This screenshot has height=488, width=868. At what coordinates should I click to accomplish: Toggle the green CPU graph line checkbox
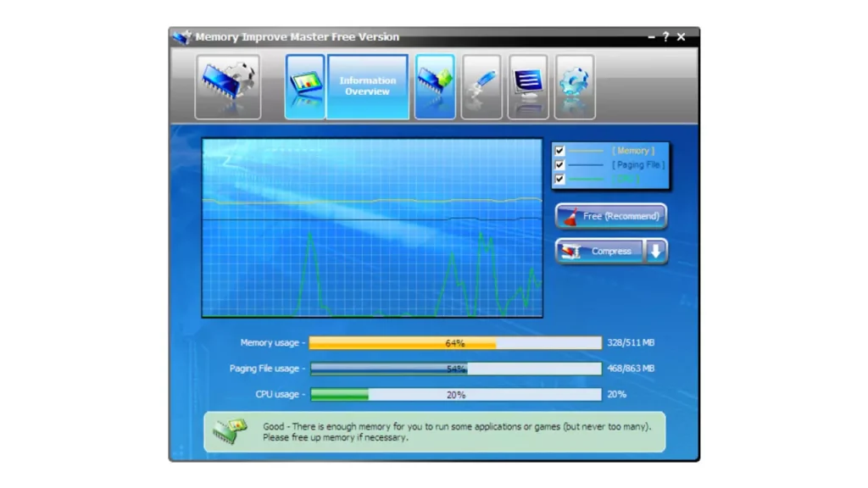[x=559, y=180]
